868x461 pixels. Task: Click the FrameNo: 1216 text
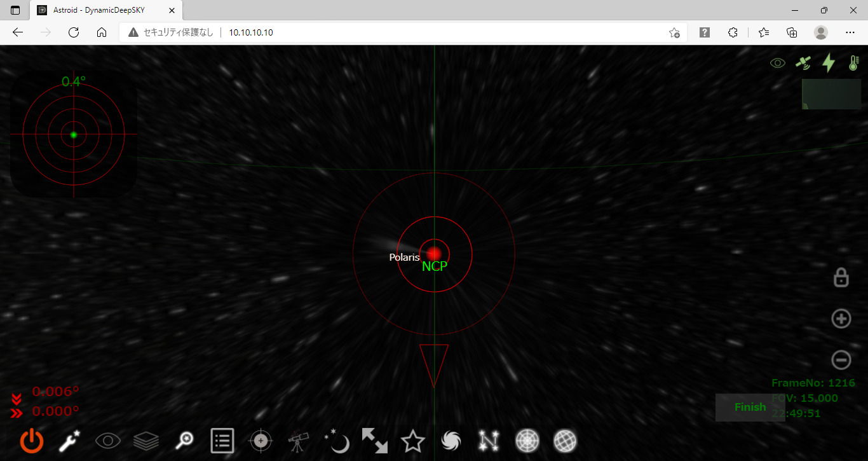coord(813,383)
